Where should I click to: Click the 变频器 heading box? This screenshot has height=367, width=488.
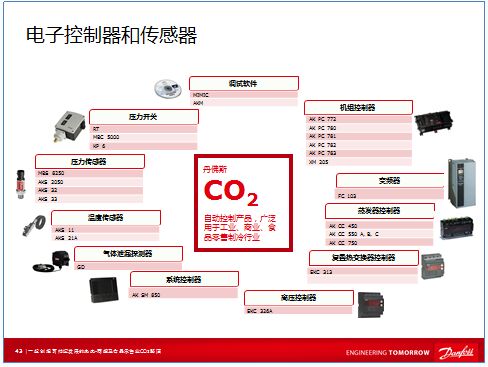390,180
